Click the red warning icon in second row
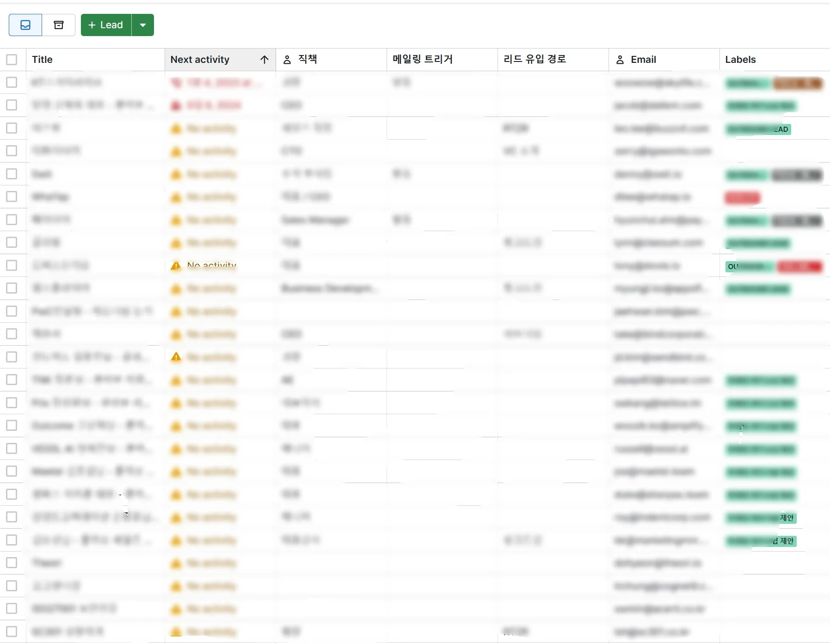 coord(176,106)
